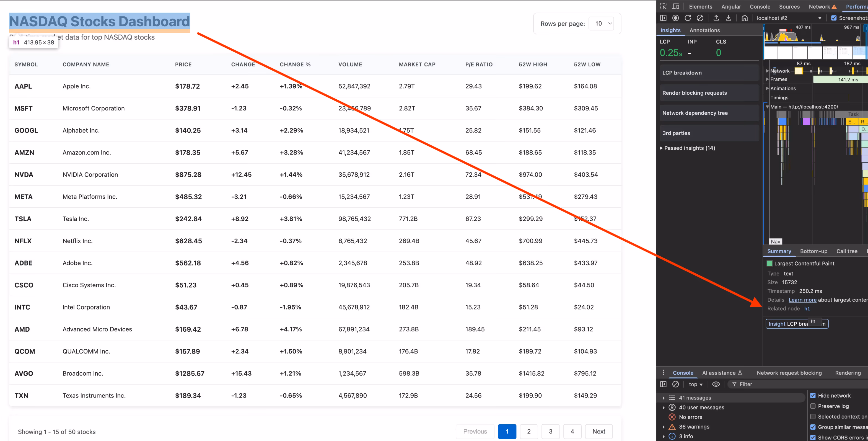Click the blue info icon
Viewport: 868px width, 441px height.
tap(672, 436)
